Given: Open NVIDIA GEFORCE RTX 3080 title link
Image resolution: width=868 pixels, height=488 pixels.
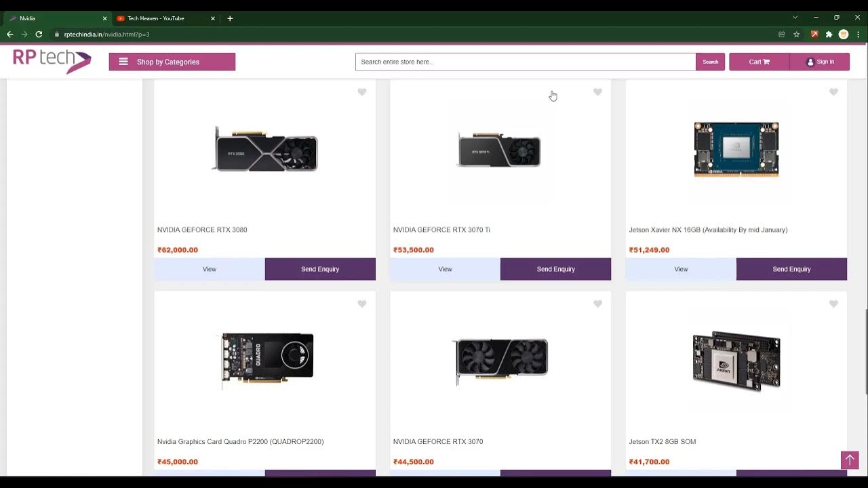Looking at the screenshot, I should tap(202, 230).
